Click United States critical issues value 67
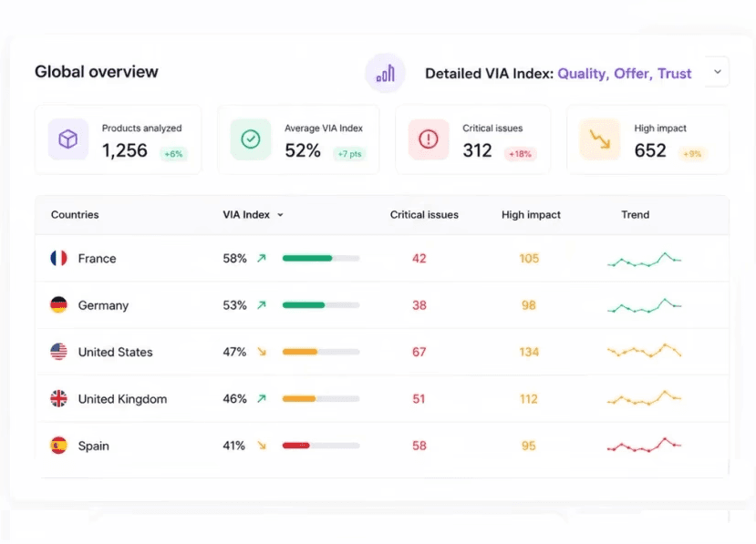 point(419,353)
